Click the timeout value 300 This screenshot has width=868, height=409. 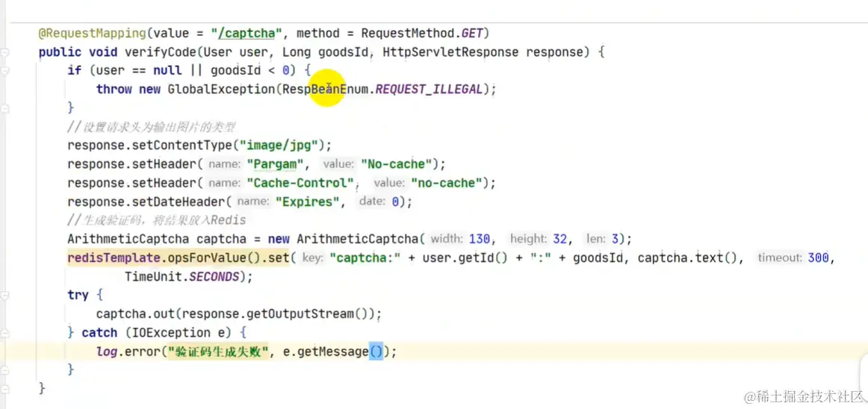coord(818,258)
